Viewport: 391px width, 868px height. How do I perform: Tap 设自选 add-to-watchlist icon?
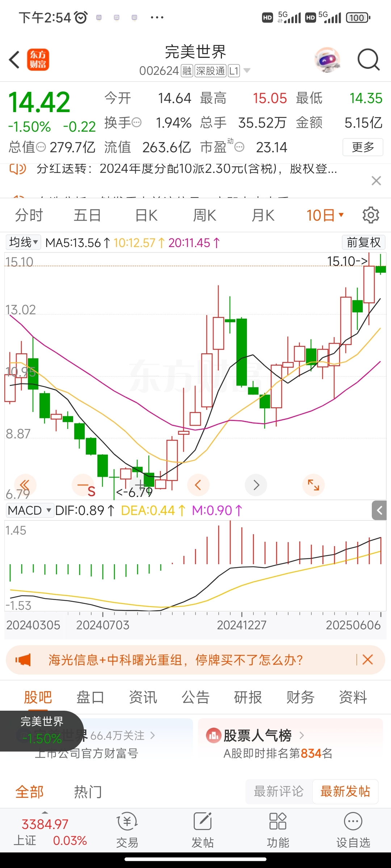click(353, 830)
